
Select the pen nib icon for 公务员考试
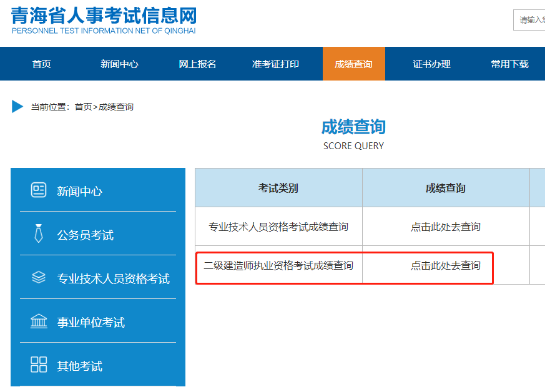[39, 232]
